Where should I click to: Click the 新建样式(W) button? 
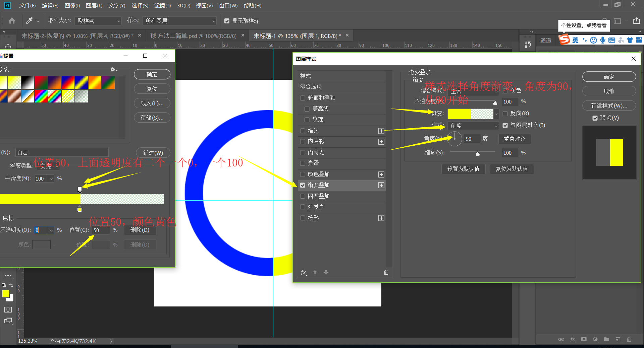[x=609, y=106]
